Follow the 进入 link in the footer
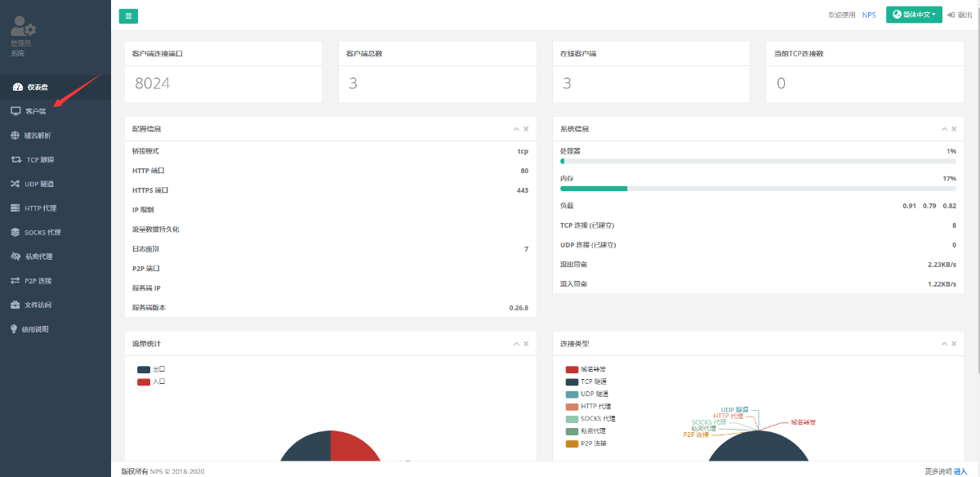Image resolution: width=980 pixels, height=477 pixels. [960, 471]
